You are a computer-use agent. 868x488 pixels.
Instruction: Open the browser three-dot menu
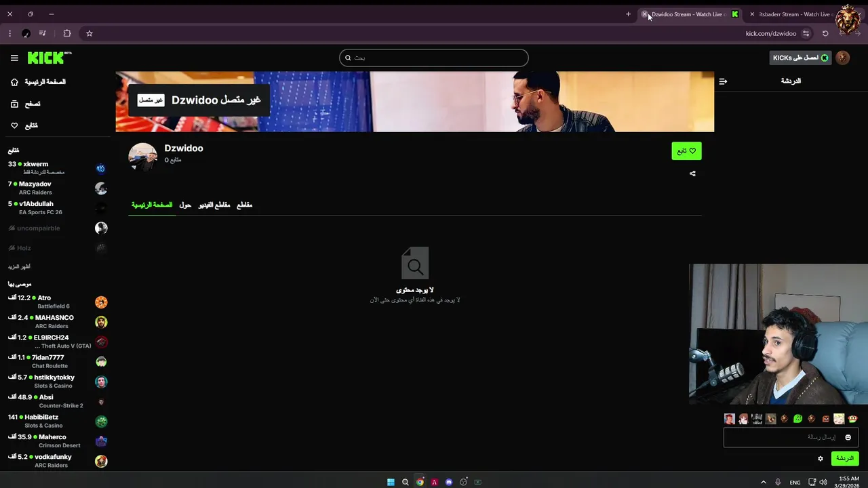coord(9,33)
